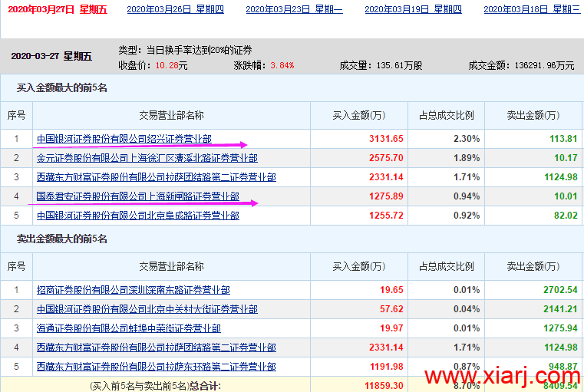The height and width of the screenshot is (392, 584).
Task: View data for 2020年03月19日 星期四
Action: pos(413,9)
